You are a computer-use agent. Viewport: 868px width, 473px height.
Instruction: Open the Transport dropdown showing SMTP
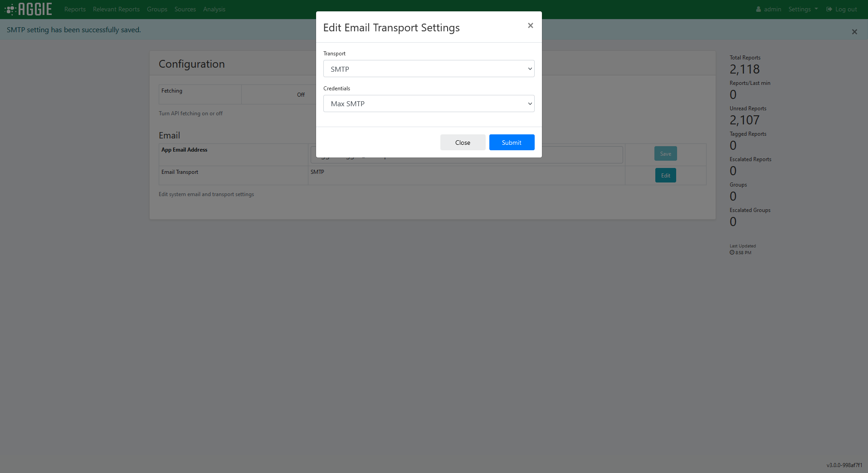pos(429,69)
